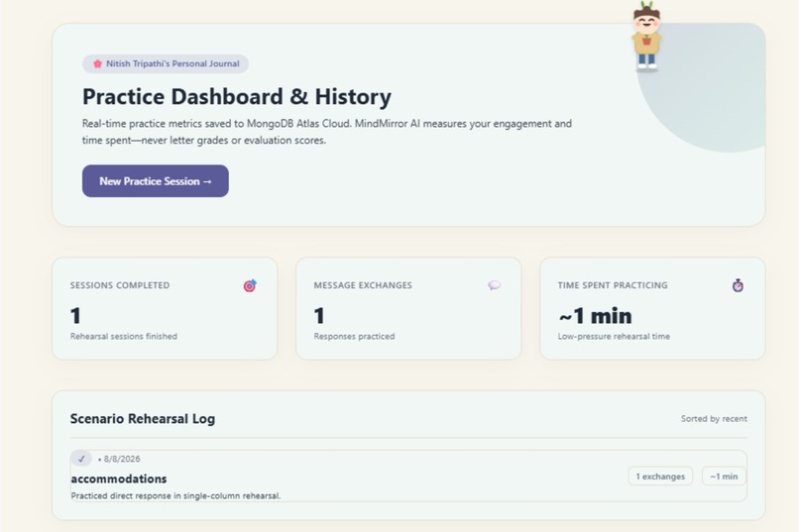Image resolution: width=799 pixels, height=532 pixels.
Task: Open the accommodations rehearsal log entry
Action: 408,476
